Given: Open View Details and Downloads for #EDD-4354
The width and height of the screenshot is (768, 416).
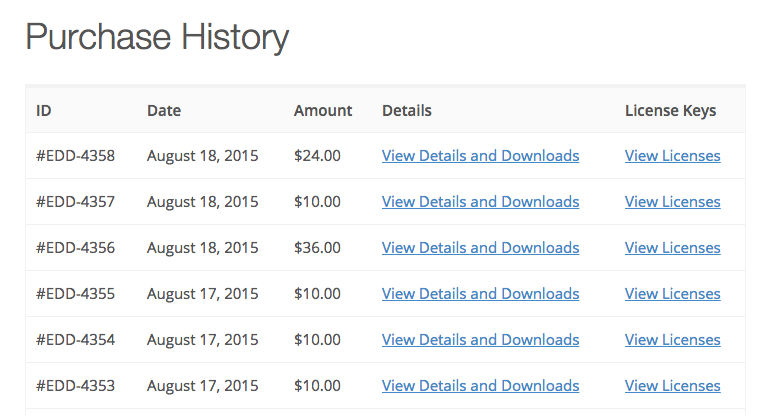Looking at the screenshot, I should (x=480, y=340).
